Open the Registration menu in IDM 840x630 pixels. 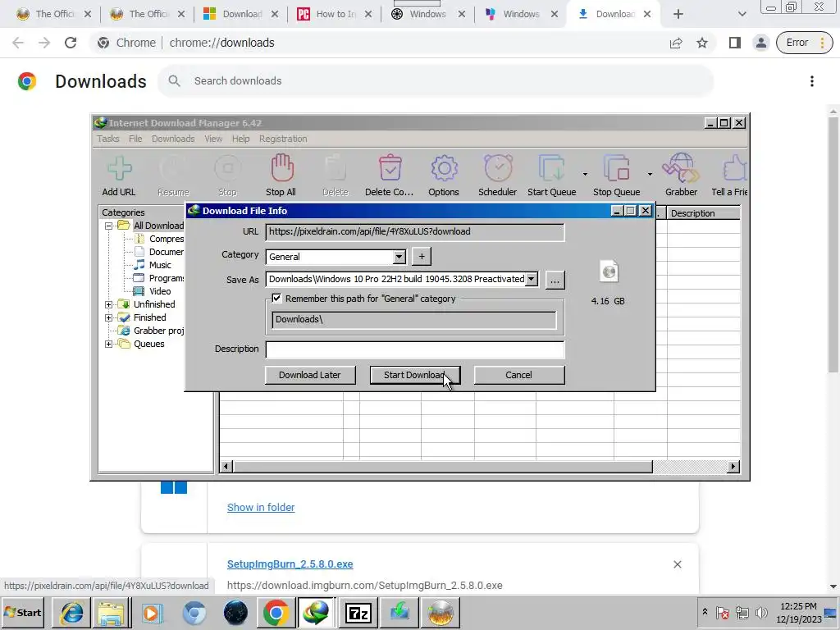(283, 139)
